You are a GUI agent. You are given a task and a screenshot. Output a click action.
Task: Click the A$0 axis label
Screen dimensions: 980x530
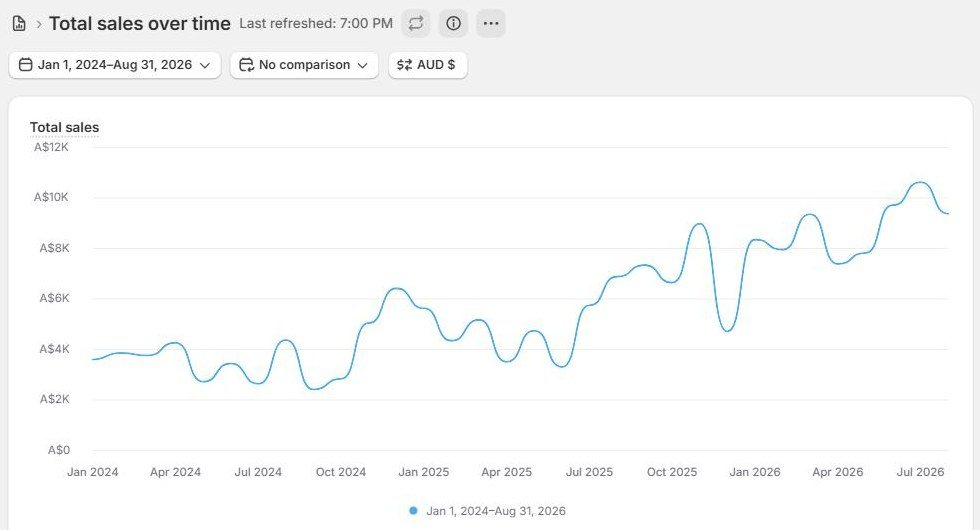click(59, 450)
